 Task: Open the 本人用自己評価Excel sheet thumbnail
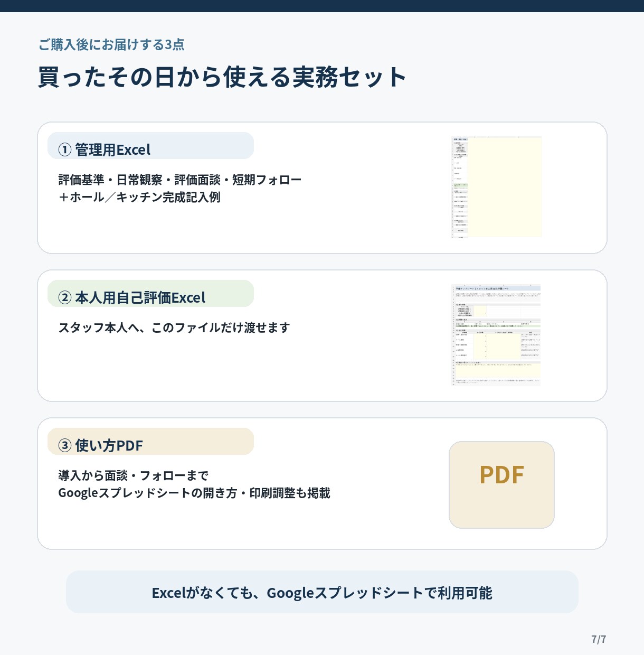tap(496, 335)
